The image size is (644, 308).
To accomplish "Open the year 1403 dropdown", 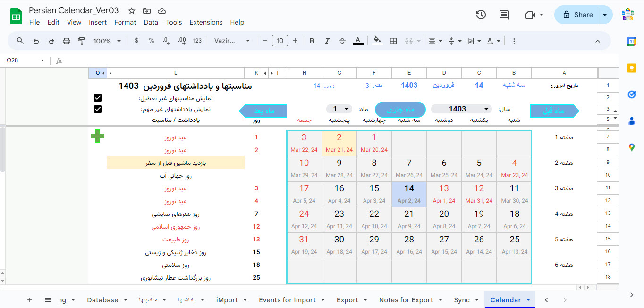I will [x=461, y=109].
